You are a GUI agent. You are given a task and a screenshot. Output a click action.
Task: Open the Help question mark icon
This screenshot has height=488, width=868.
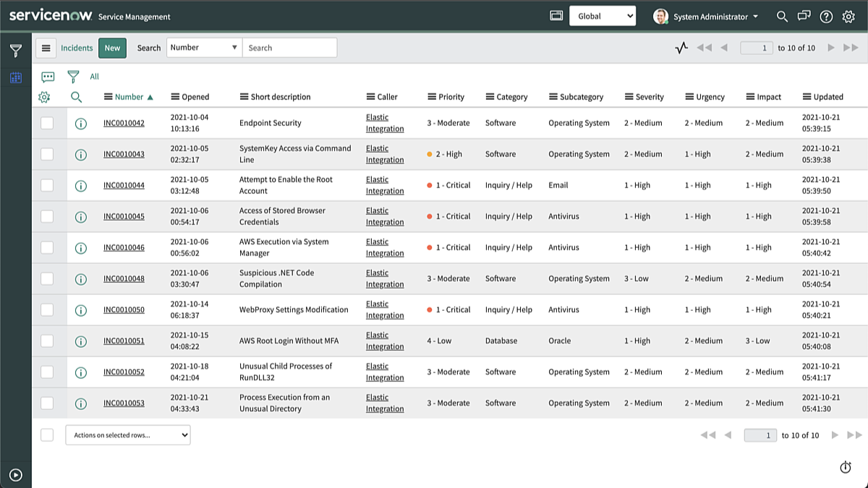coord(826,16)
